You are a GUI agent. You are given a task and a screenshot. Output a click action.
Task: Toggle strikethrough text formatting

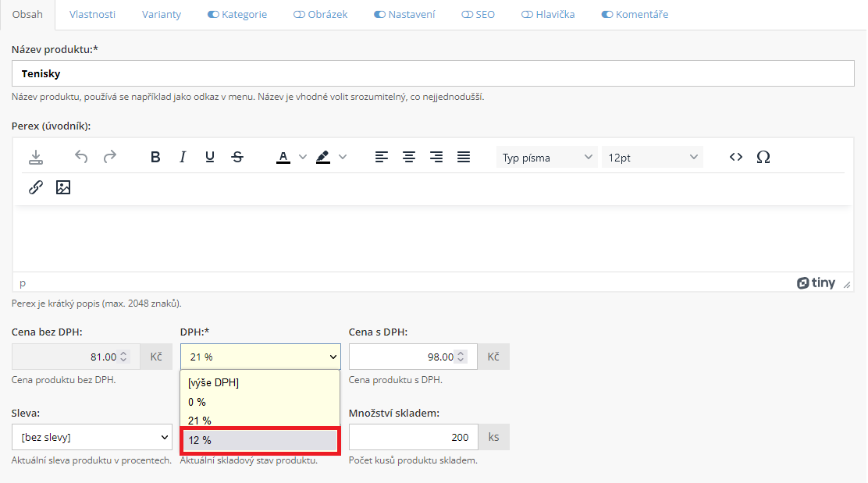pos(237,157)
